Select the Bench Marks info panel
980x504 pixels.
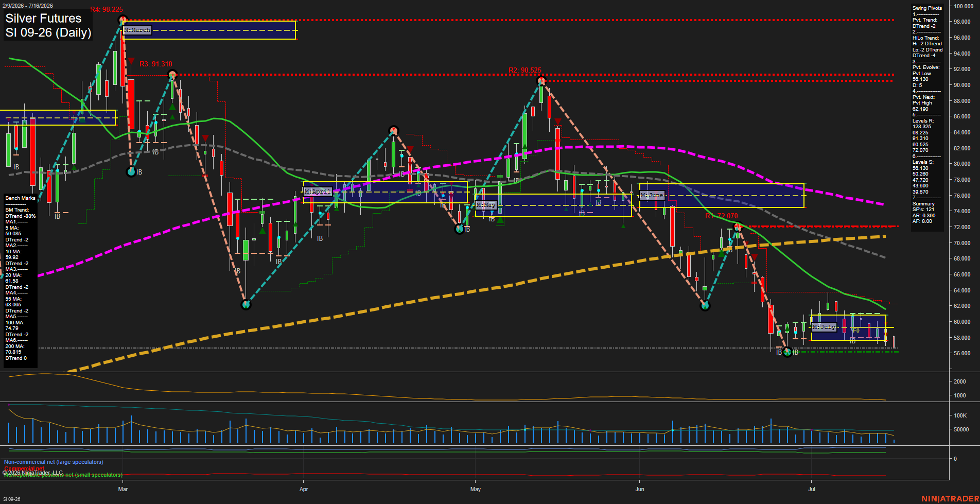21,281
